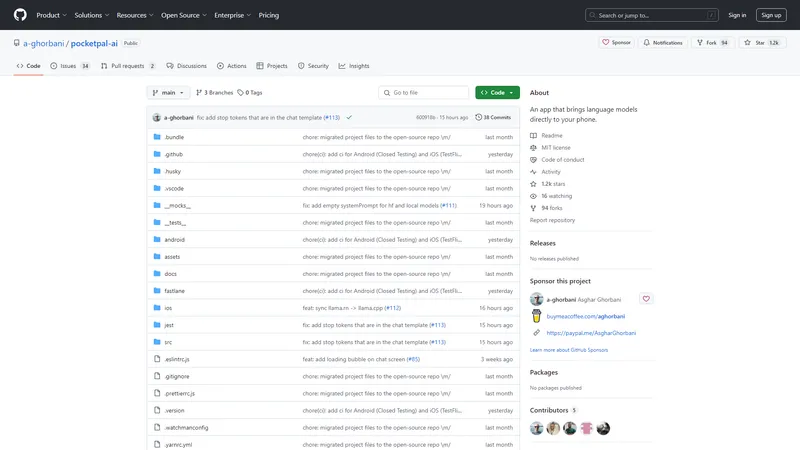The image size is (800, 450).
Task: Click the MIT license scale icon
Action: [x=533, y=147]
